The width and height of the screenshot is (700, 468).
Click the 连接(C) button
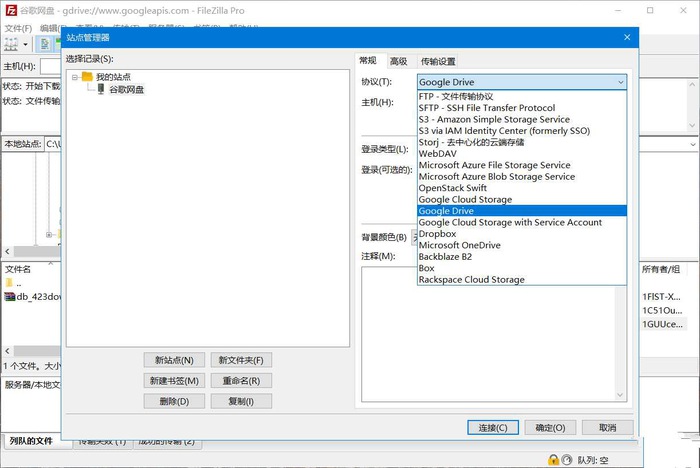coord(493,427)
